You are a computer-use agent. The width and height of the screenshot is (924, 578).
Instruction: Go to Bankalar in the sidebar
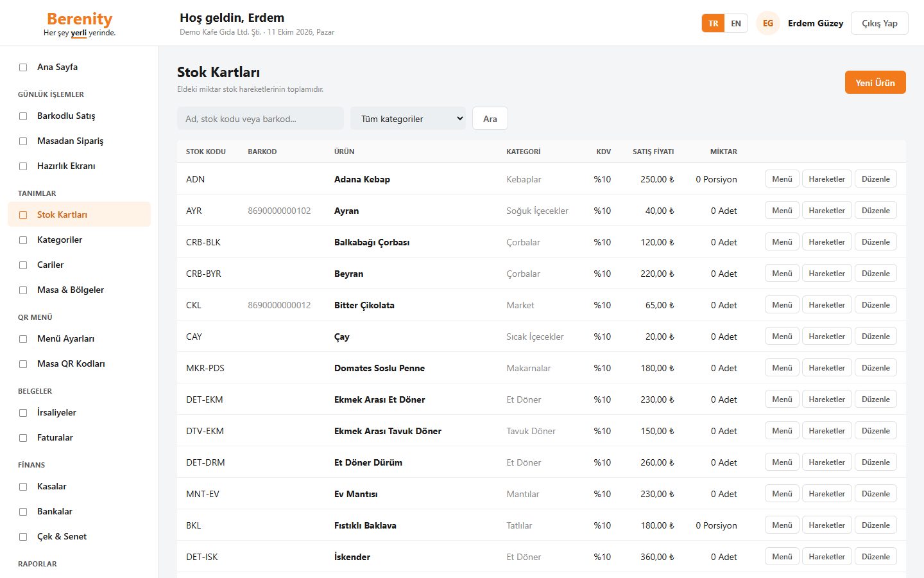click(80, 511)
